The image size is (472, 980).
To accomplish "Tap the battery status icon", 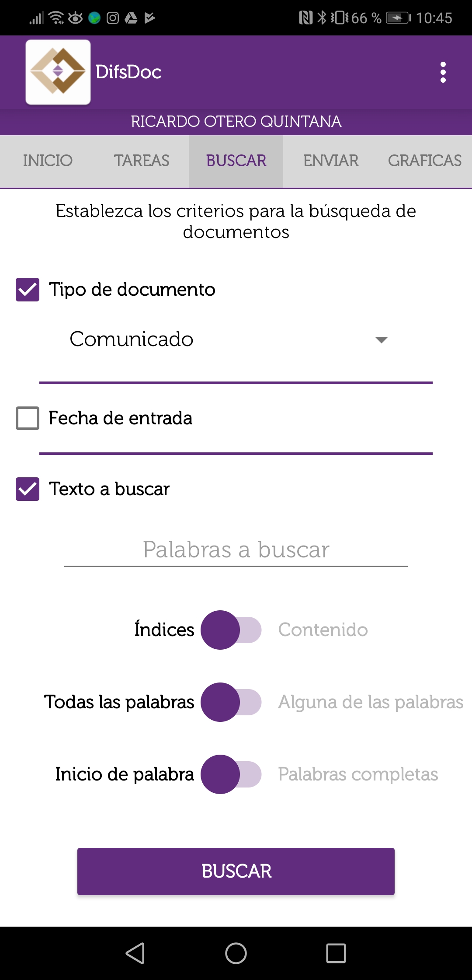I will [399, 18].
